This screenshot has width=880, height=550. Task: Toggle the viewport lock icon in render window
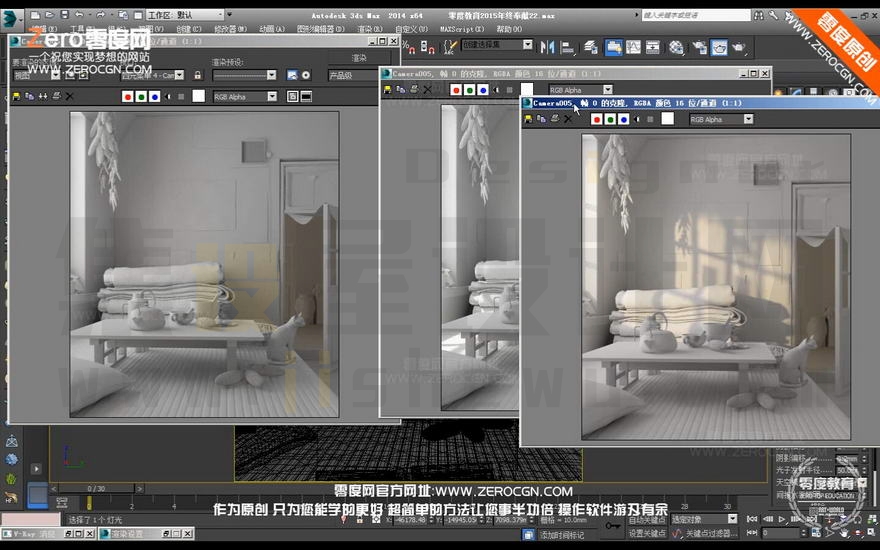pos(198,75)
